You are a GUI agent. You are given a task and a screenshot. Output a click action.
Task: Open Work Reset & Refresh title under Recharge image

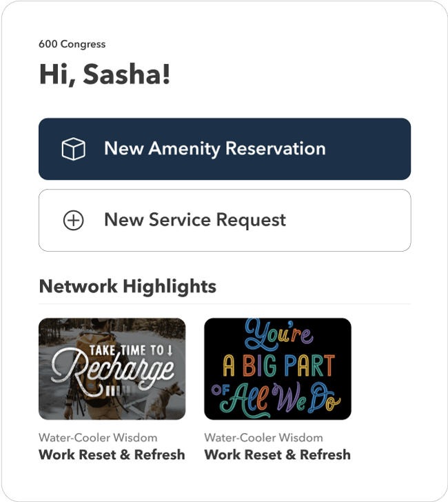(112, 454)
